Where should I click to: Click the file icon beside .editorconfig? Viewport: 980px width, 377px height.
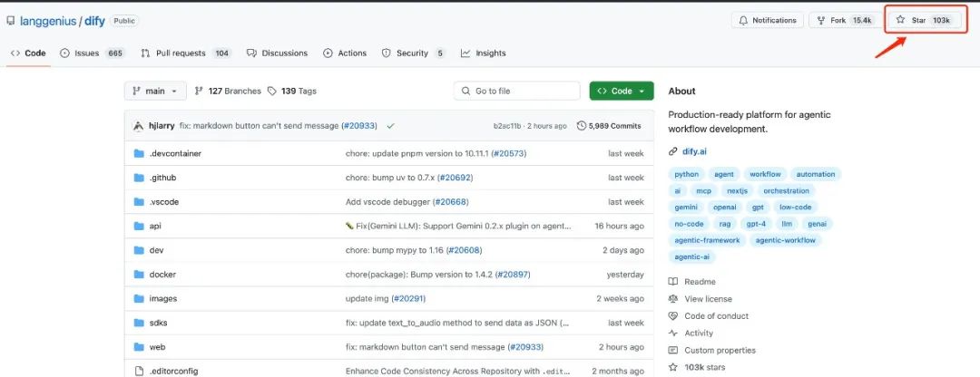(139, 372)
